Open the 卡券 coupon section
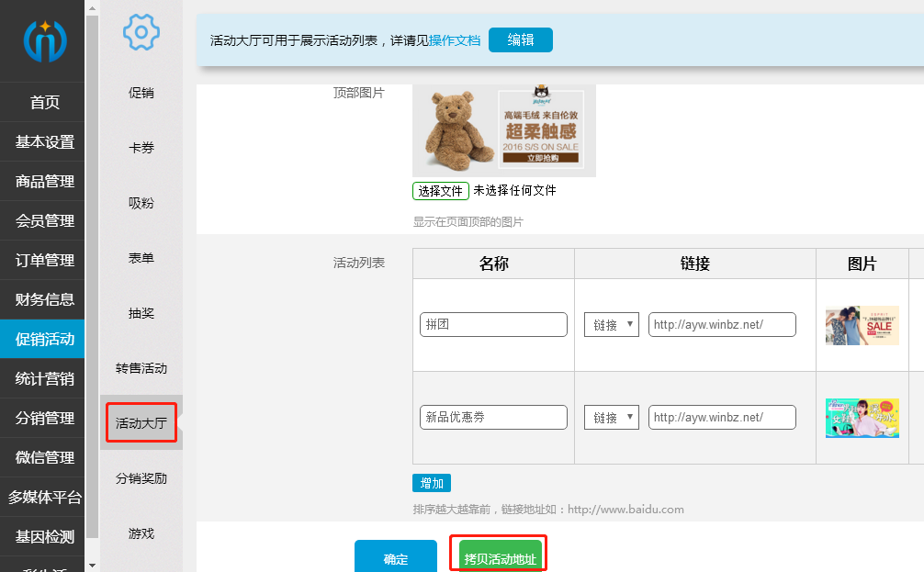This screenshot has height=572, width=924. [x=140, y=148]
